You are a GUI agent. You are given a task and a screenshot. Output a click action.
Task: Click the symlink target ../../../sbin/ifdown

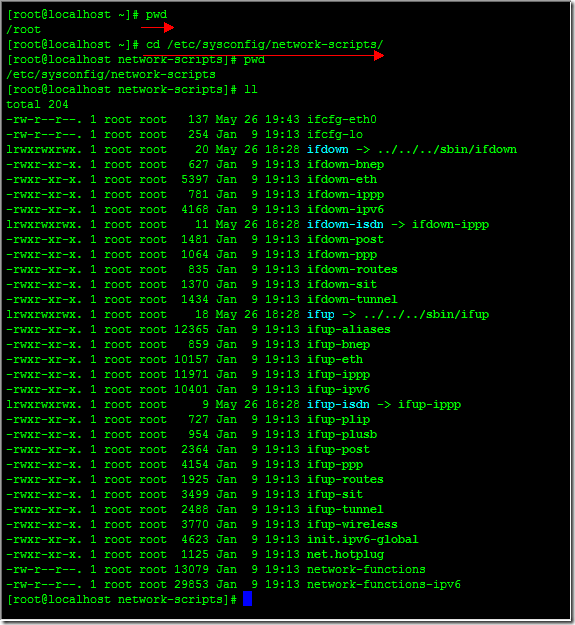pos(447,149)
